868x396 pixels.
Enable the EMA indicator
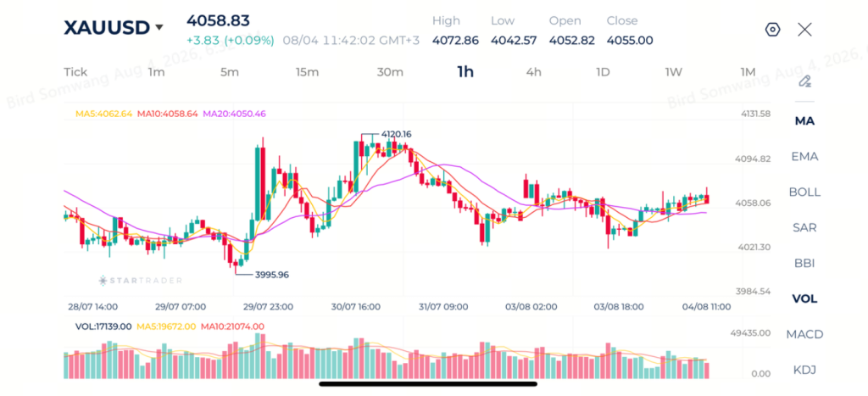pos(804,156)
